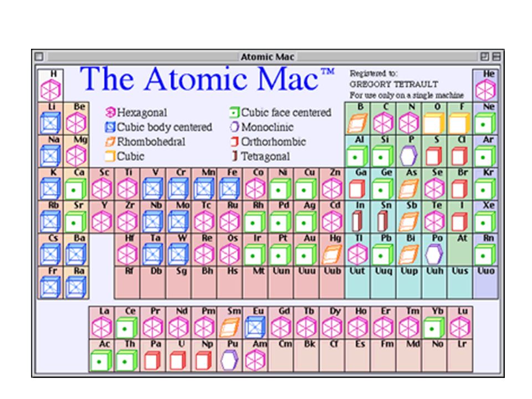Click the "The Atomic Mac" title text
This screenshot has height=399, width=532.
click(207, 79)
